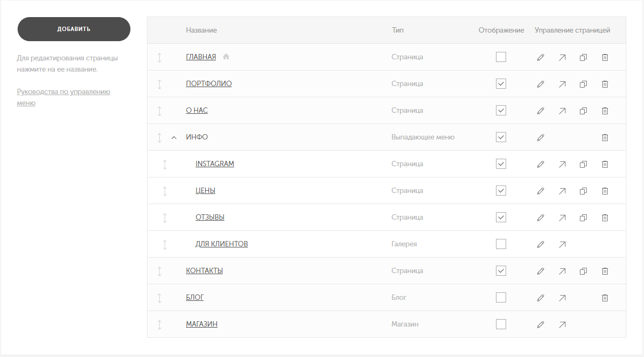The image size is (644, 357).
Task: Delete the ИНФО dropdown menu
Action: coord(605,137)
